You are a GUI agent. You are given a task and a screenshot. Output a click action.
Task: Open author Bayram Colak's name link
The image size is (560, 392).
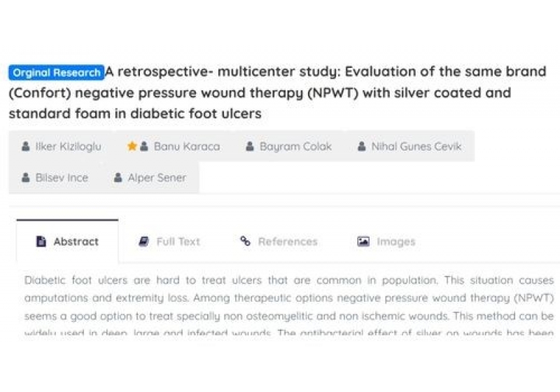pyautogui.click(x=295, y=147)
